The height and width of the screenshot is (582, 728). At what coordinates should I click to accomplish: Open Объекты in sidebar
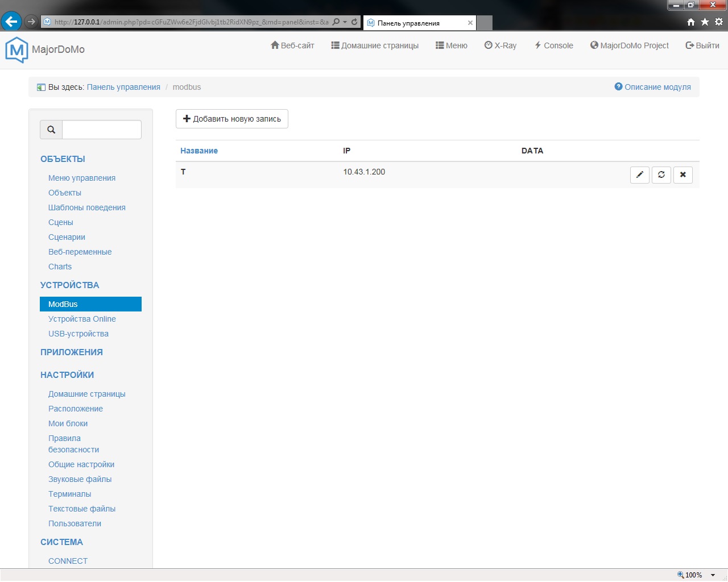65,193
